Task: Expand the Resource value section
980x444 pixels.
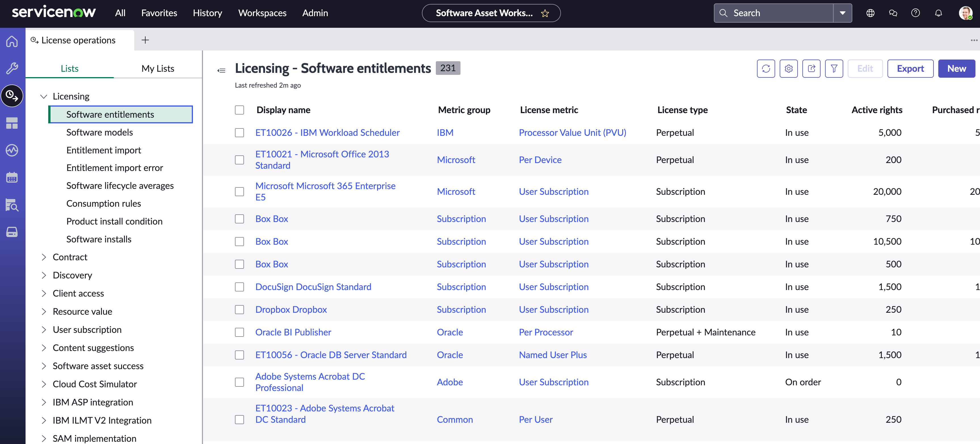Action: coord(44,312)
